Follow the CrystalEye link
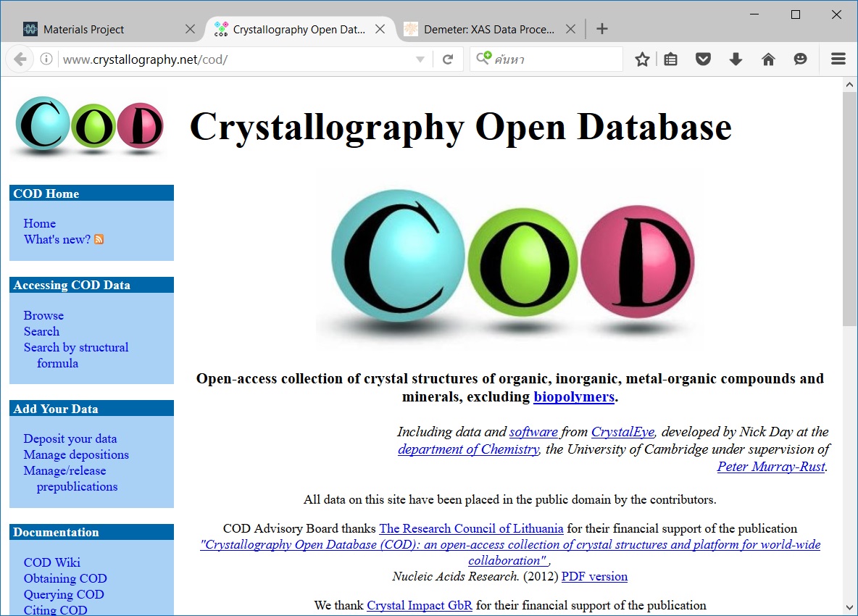This screenshot has height=616, width=858. point(622,432)
